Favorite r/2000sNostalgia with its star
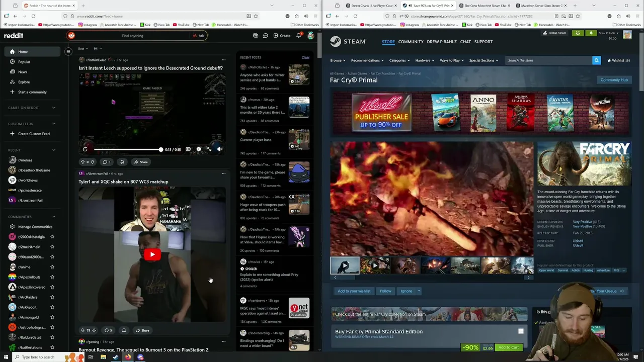 (52, 237)
